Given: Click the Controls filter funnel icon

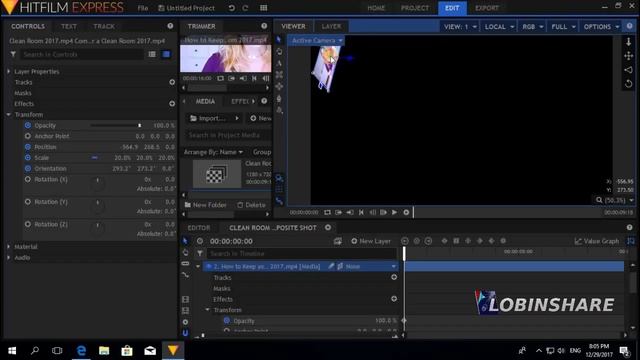Looking at the screenshot, I should [13, 54].
